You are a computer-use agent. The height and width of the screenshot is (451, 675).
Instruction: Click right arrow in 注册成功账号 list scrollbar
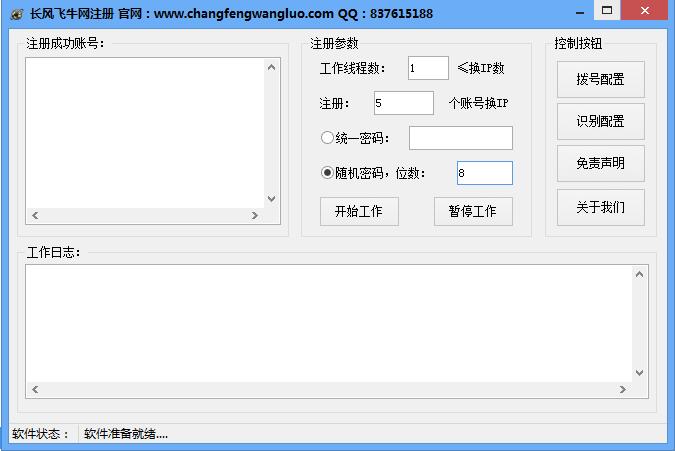[x=255, y=215]
